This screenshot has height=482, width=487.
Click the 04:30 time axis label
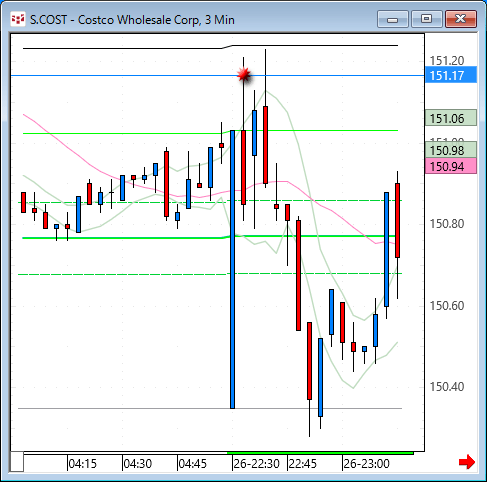pos(137,464)
